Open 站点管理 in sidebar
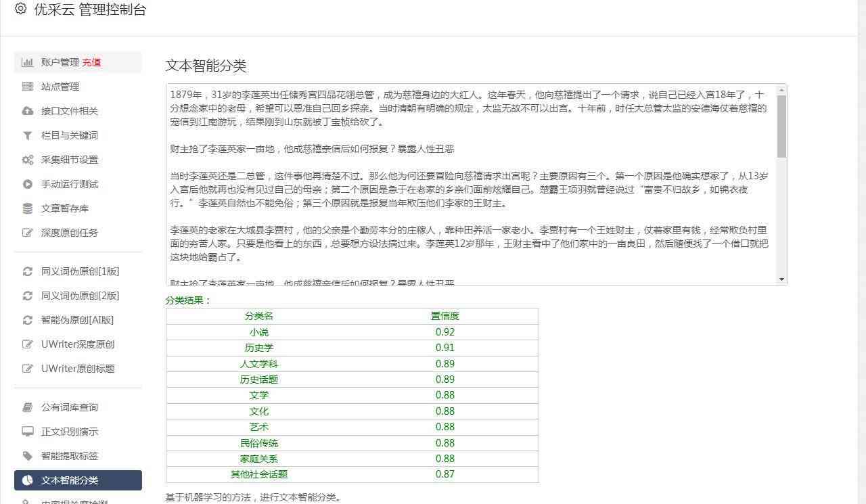Image resolution: width=866 pixels, height=504 pixels. point(78,87)
